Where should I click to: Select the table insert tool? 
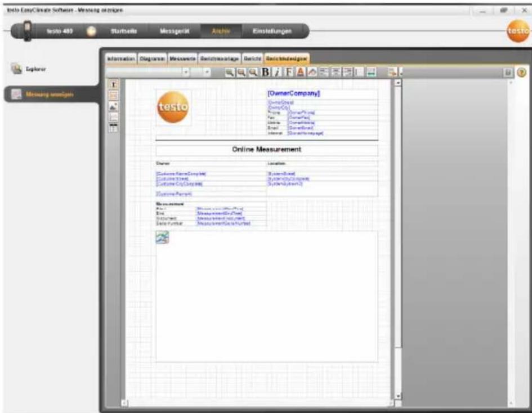click(114, 128)
